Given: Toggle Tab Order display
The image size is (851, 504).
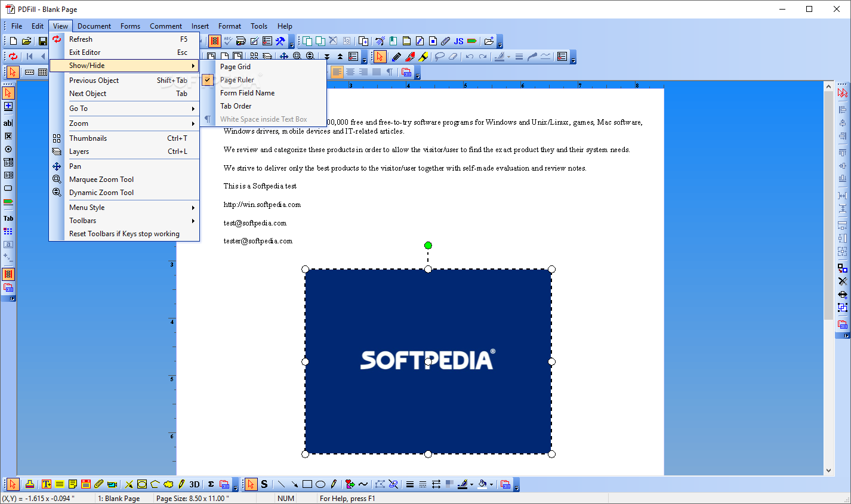Looking at the screenshot, I should click(263, 106).
